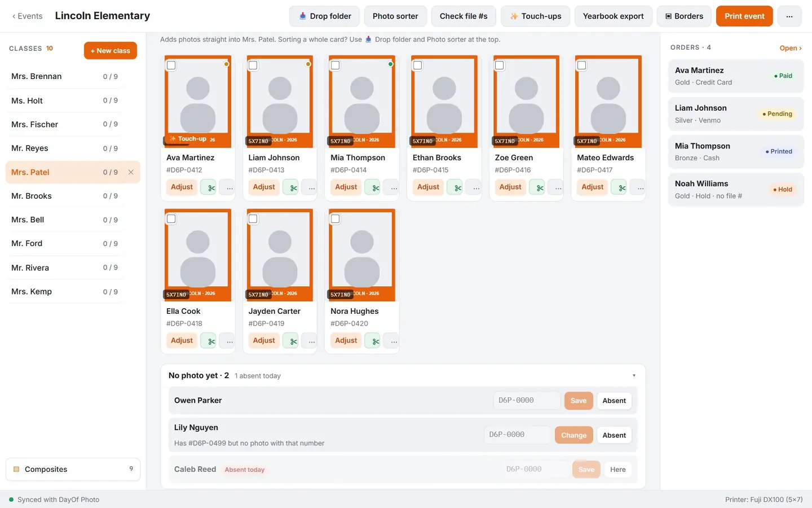Choose Mrs. Kemp from classes
This screenshot has height=508, width=812.
click(65, 292)
